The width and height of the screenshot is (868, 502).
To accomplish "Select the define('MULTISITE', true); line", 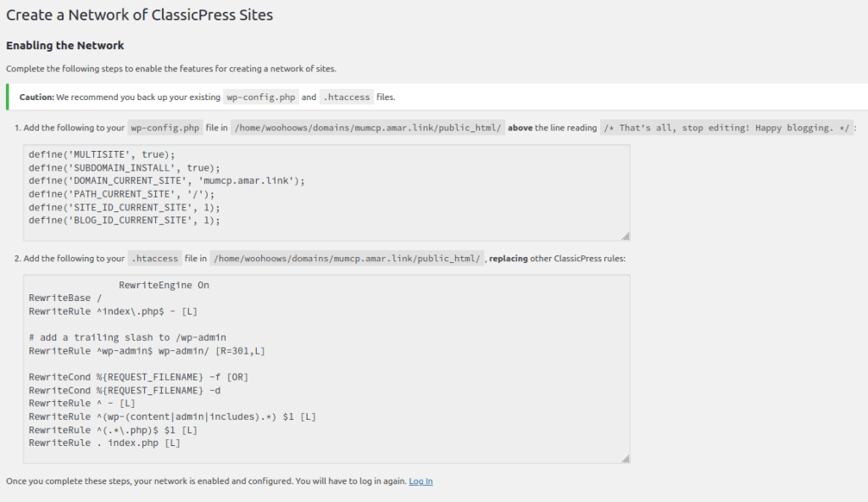I will [102, 154].
